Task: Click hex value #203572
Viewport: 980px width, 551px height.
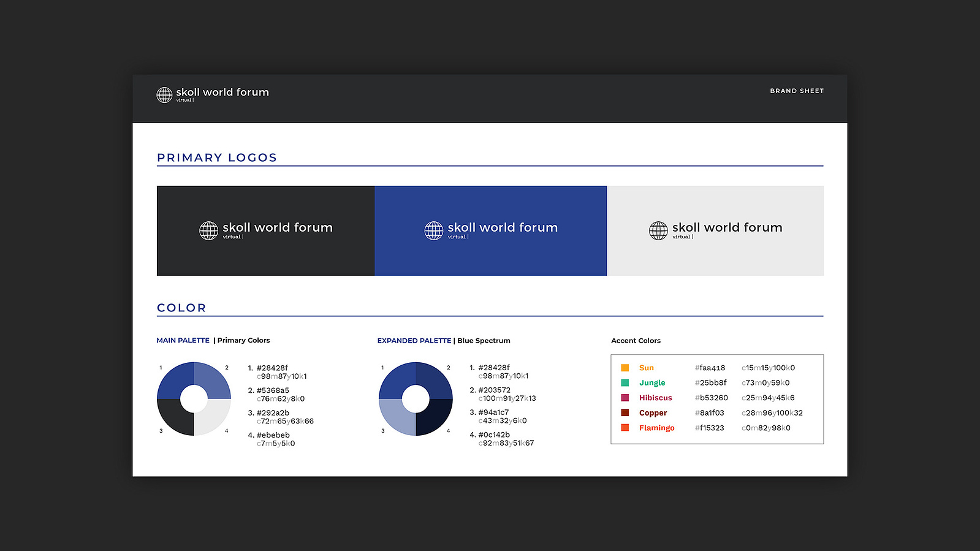Action: click(x=495, y=390)
